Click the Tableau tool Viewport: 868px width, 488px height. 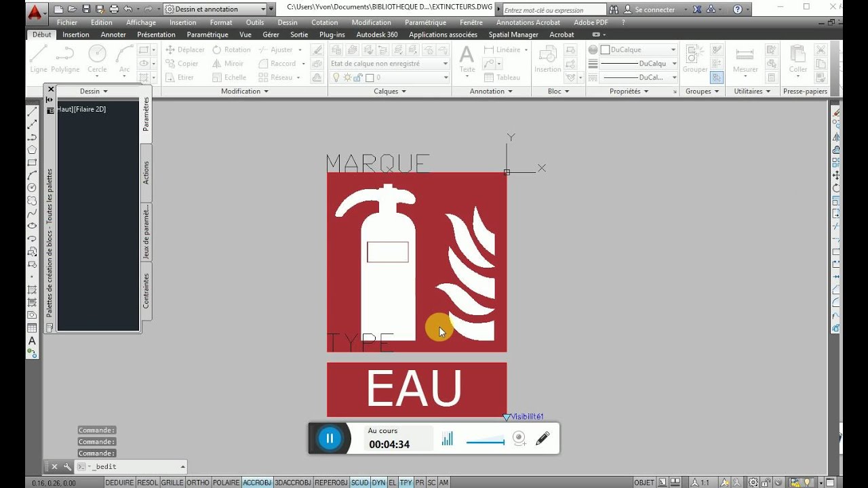(502, 77)
